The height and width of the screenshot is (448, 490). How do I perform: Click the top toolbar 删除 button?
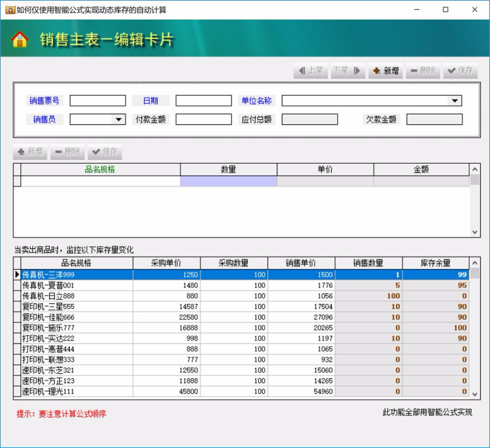423,71
